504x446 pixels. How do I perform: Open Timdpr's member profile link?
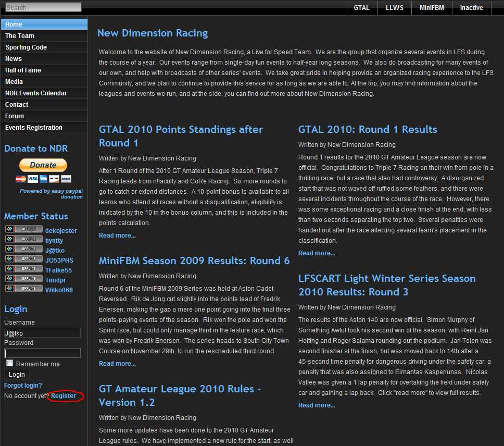pos(56,280)
